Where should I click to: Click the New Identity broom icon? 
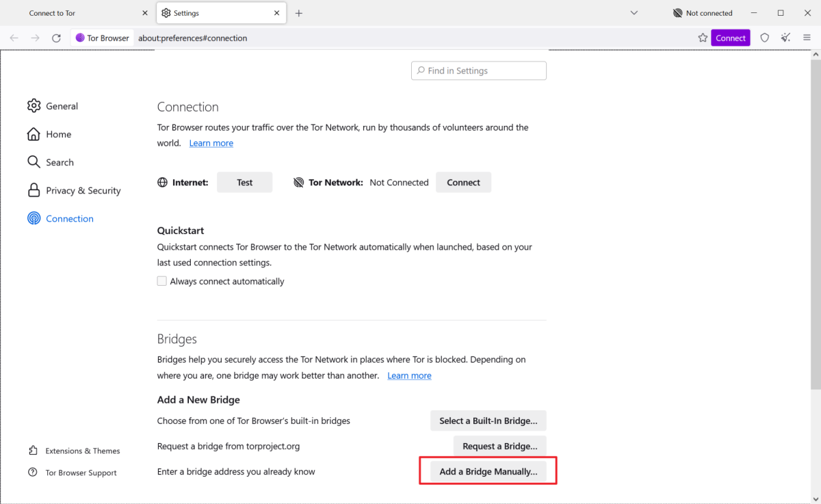(x=786, y=38)
